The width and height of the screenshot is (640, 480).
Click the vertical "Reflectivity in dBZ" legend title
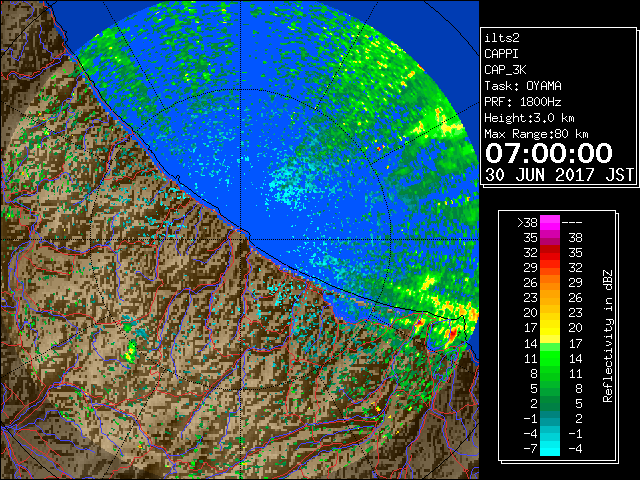click(607, 336)
